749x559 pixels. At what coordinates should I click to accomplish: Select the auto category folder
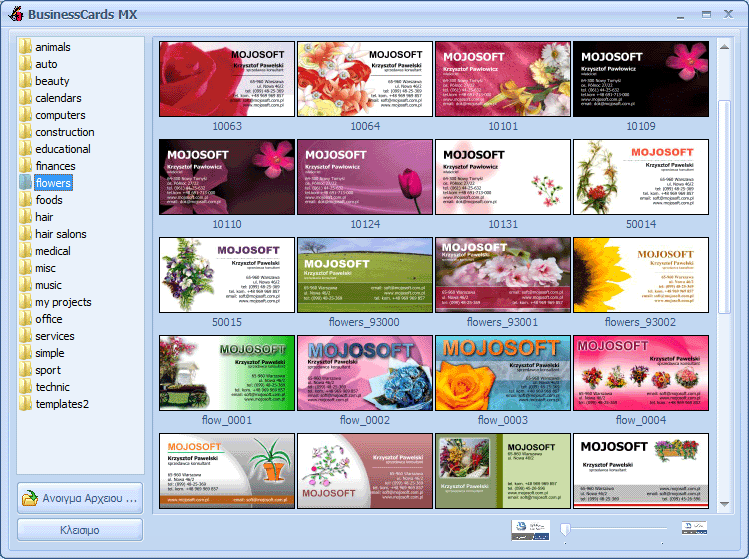pos(38,64)
